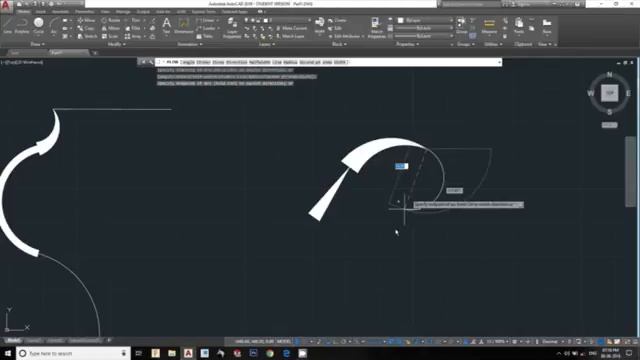640x360 pixels.
Task: Open the ByLayer lineweight dropdown
Action: [x=425, y=28]
